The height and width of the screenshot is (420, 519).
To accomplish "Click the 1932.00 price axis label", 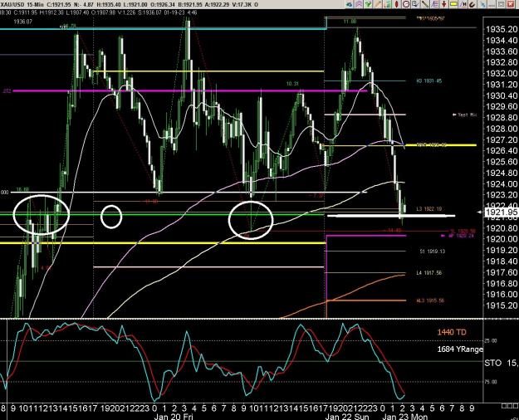I will tap(502, 74).
